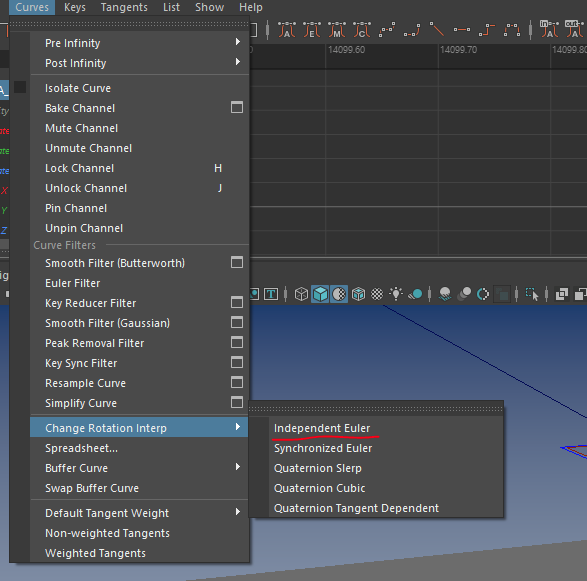Click the T text icon in viewport toolbar
This screenshot has width=587, height=581.
point(271,294)
